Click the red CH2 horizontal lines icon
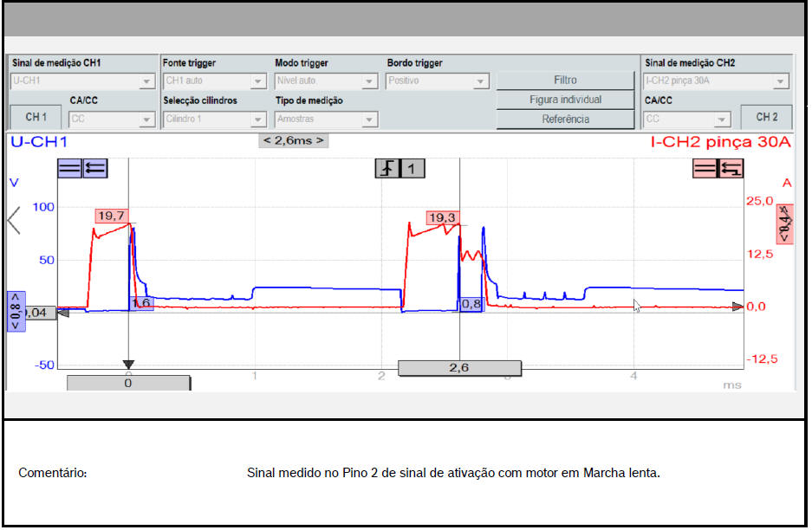 705,169
